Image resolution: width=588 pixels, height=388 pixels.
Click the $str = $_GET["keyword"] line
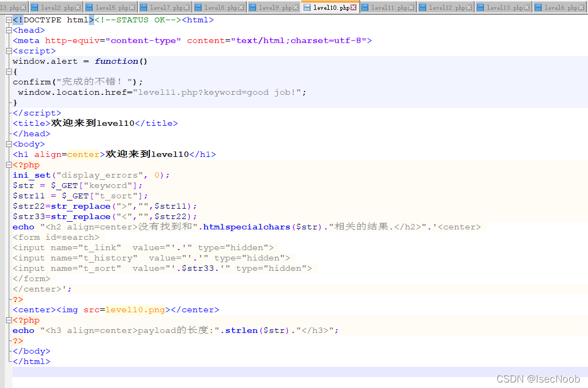pyautogui.click(x=77, y=186)
